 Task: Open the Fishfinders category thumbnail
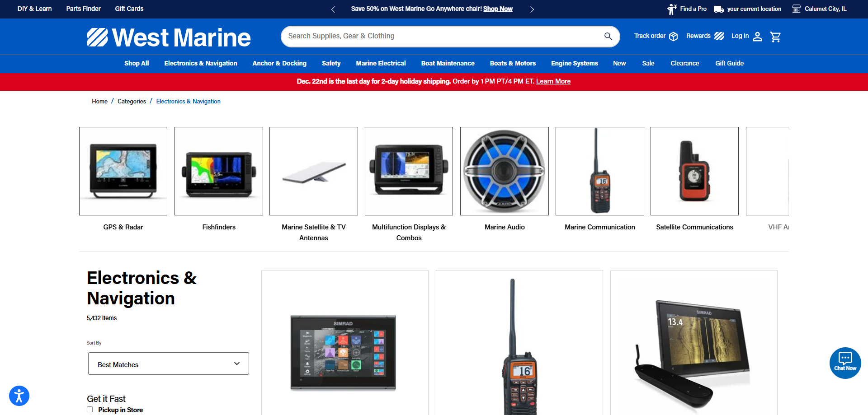[x=219, y=171]
